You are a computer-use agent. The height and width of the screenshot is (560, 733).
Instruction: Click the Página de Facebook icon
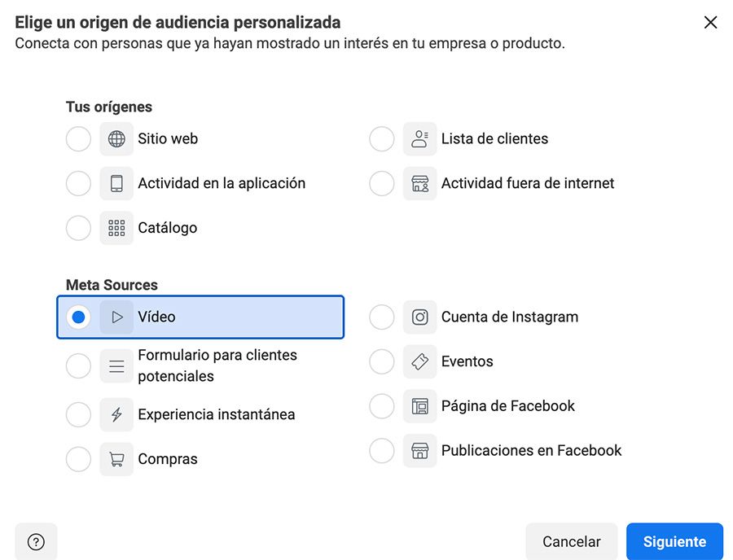(420, 405)
